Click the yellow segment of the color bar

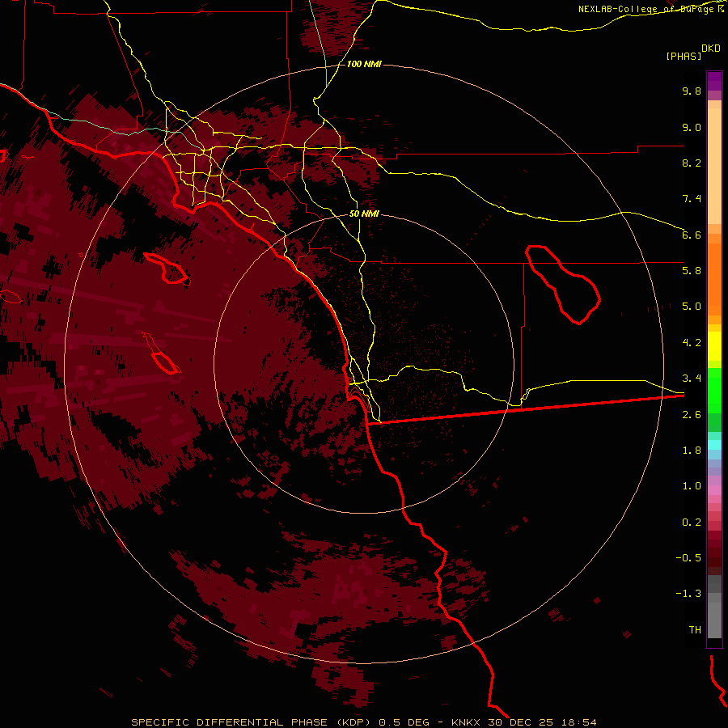[x=714, y=346]
